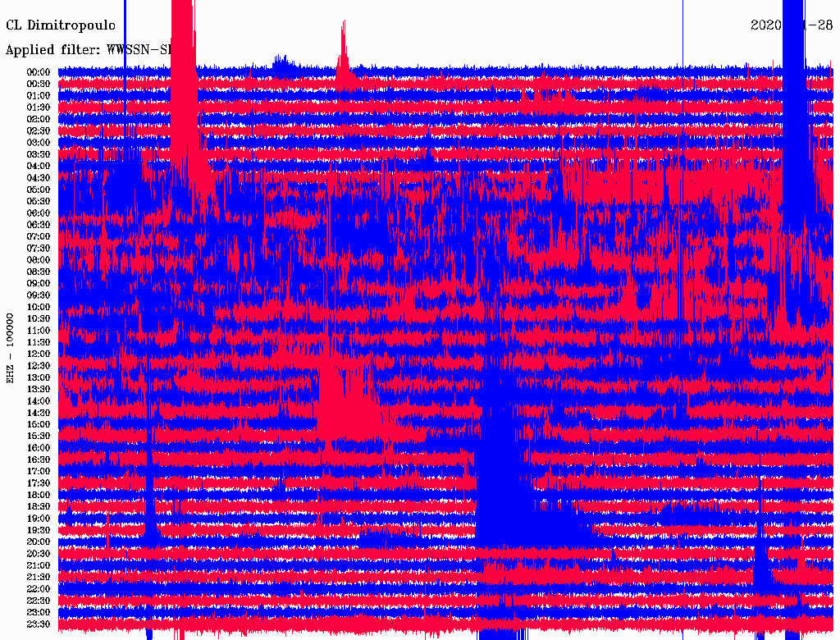Click the 06:00 time label
This screenshot has width=840, height=640.
39,213
